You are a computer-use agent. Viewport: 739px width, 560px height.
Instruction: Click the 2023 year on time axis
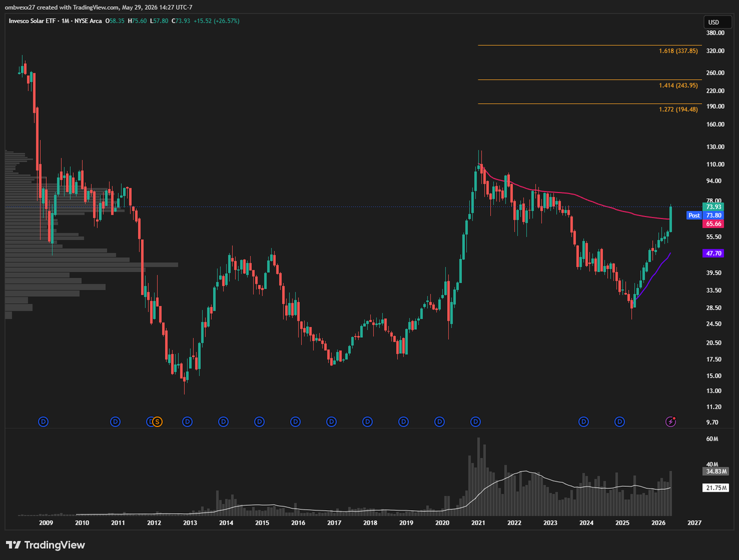coord(550,522)
